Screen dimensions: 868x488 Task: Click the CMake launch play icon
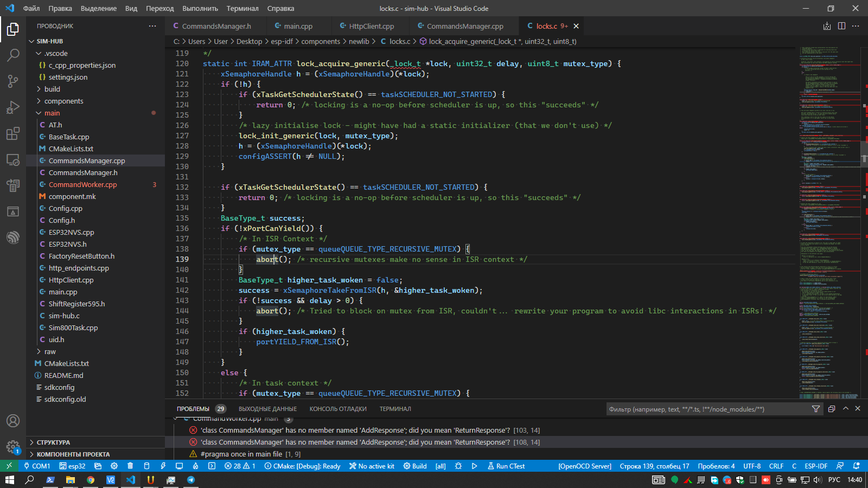pyautogui.click(x=474, y=466)
